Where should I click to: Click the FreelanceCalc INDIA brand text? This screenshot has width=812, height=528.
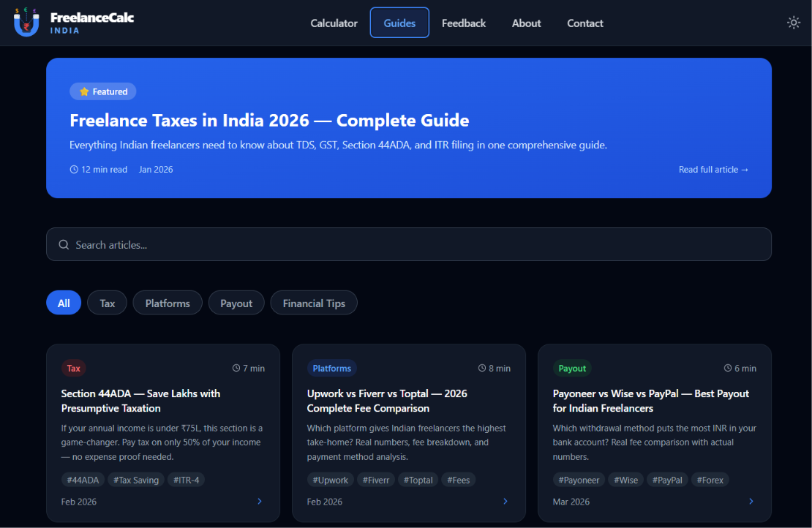(91, 23)
